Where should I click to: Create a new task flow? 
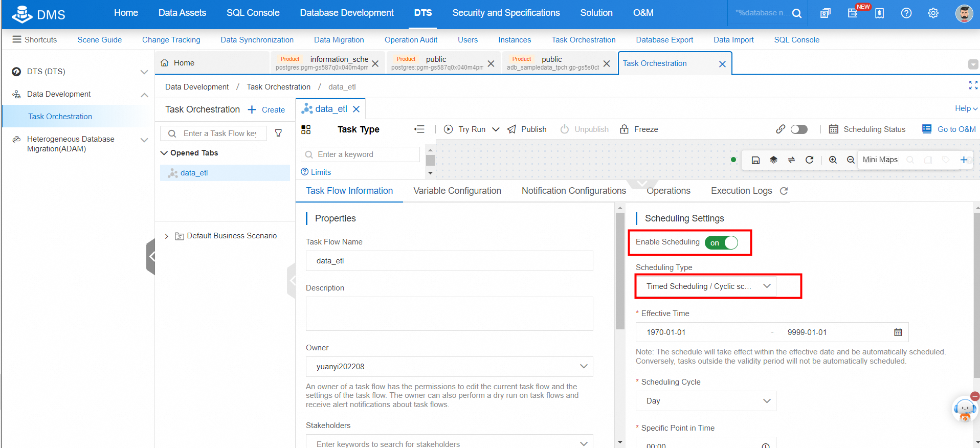tap(266, 110)
